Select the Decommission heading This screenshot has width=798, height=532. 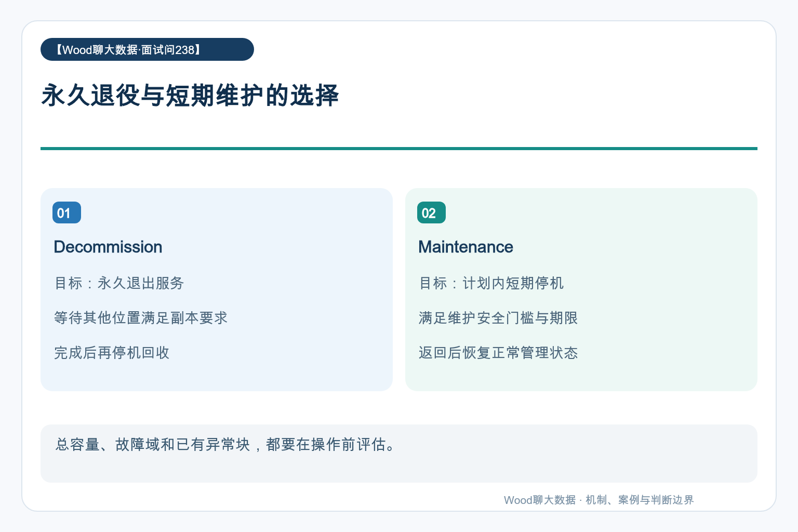point(108,247)
